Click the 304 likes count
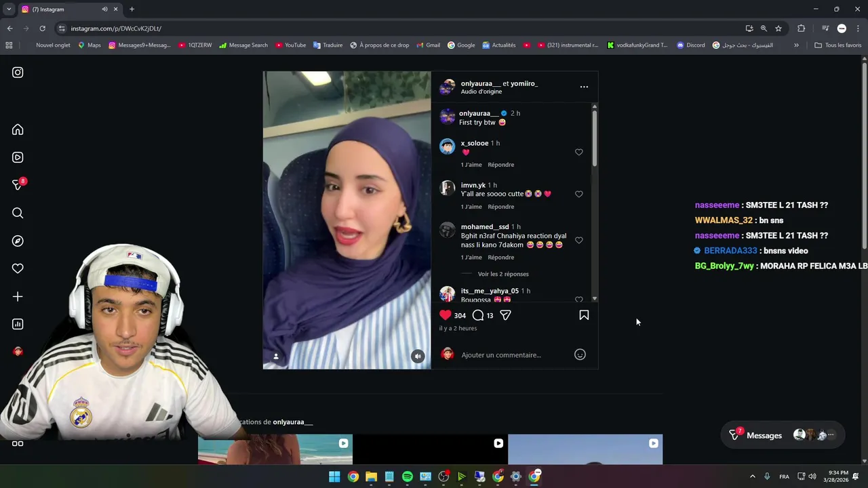Screen dimensions: 868x488 (460, 316)
